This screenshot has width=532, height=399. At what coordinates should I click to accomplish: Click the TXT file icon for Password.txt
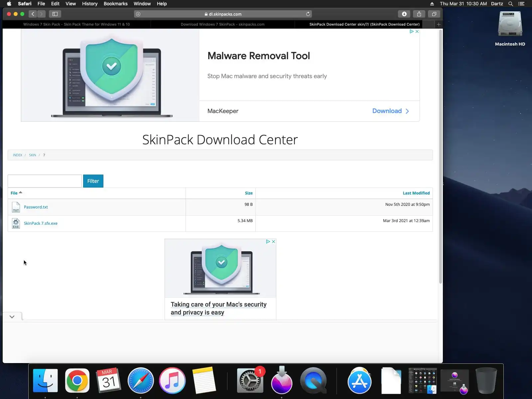(x=16, y=207)
